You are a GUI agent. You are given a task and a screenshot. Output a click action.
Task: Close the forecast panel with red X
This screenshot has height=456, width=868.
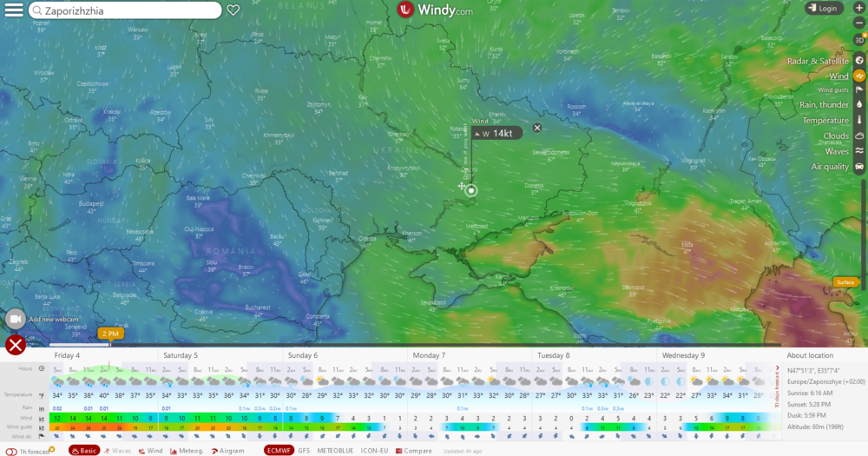tap(15, 345)
